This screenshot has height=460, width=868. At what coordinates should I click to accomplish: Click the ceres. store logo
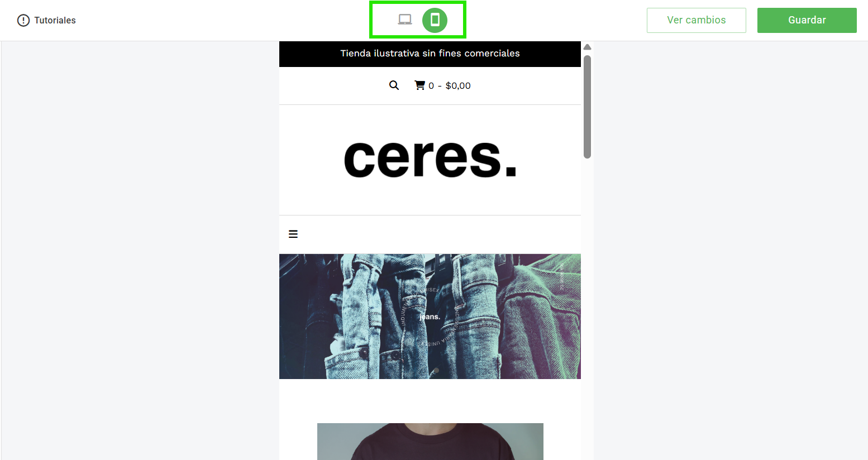point(430,159)
